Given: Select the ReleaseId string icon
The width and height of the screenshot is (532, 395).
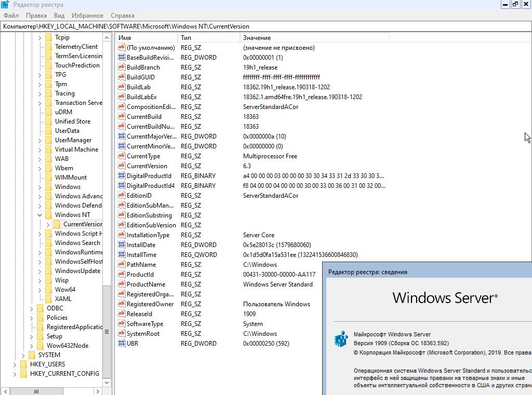Looking at the screenshot, I should click(122, 314).
